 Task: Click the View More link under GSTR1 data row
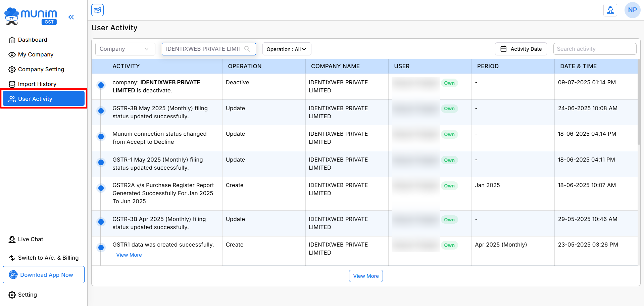click(x=129, y=255)
